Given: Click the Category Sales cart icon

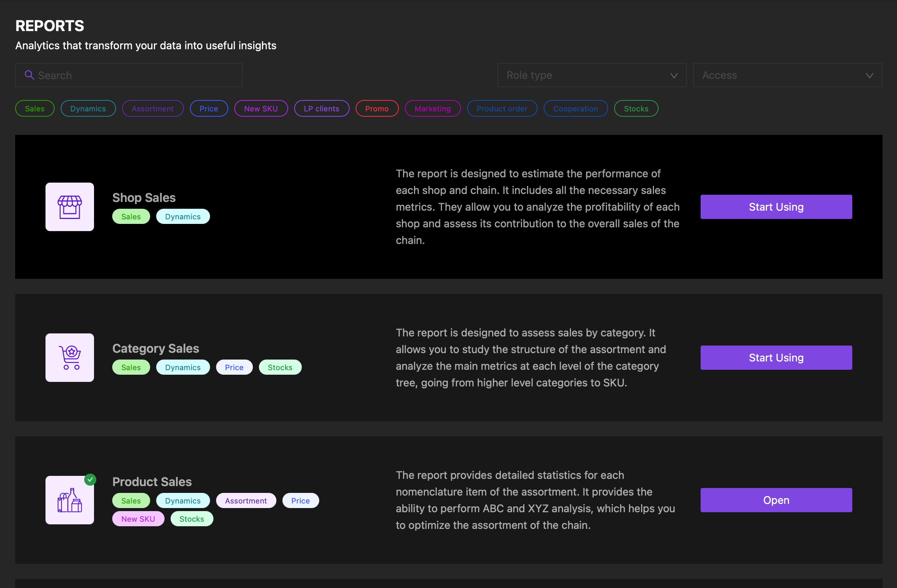Looking at the screenshot, I should click(x=70, y=358).
